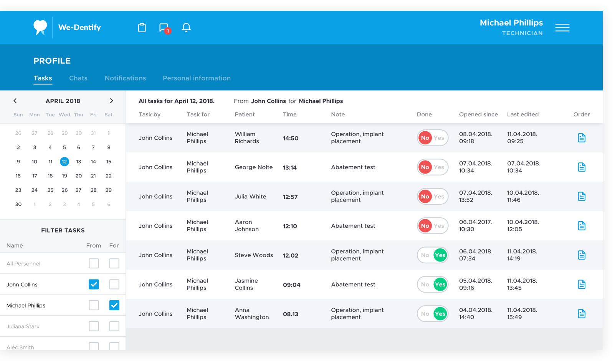Open order document for Steve Woods task
Image resolution: width=615 pixels, height=364 pixels.
582,255
